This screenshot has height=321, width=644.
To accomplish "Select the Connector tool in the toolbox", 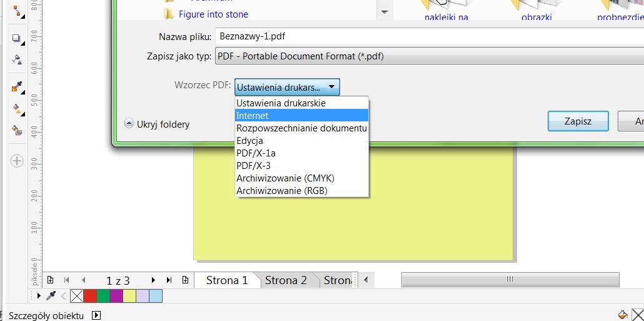I will coord(17,11).
